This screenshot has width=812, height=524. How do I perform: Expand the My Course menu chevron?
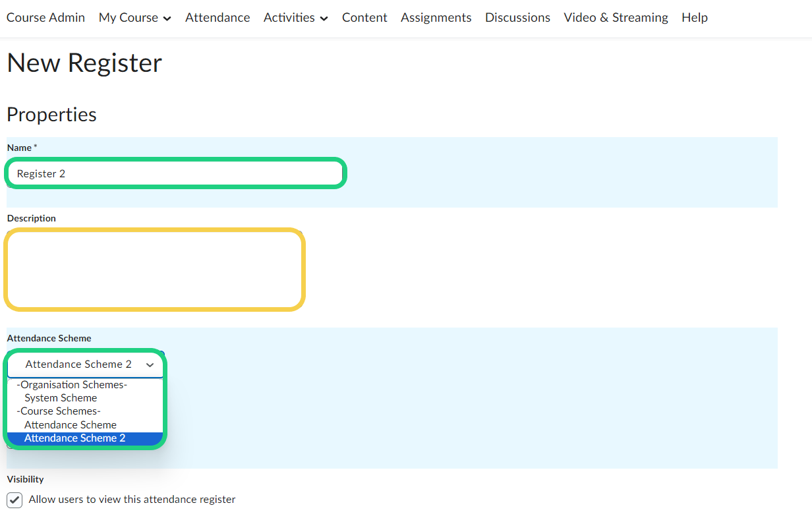(x=167, y=19)
